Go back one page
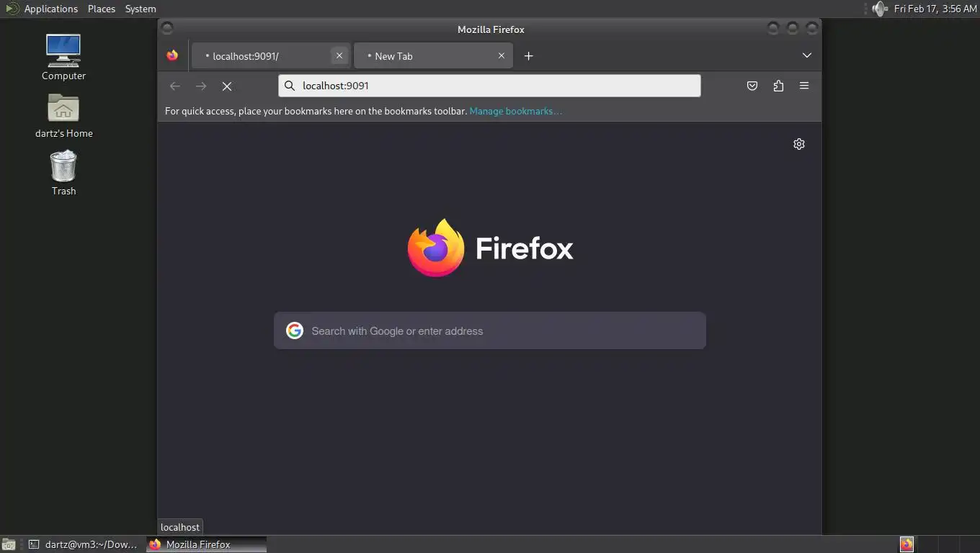980x553 pixels. click(x=174, y=86)
